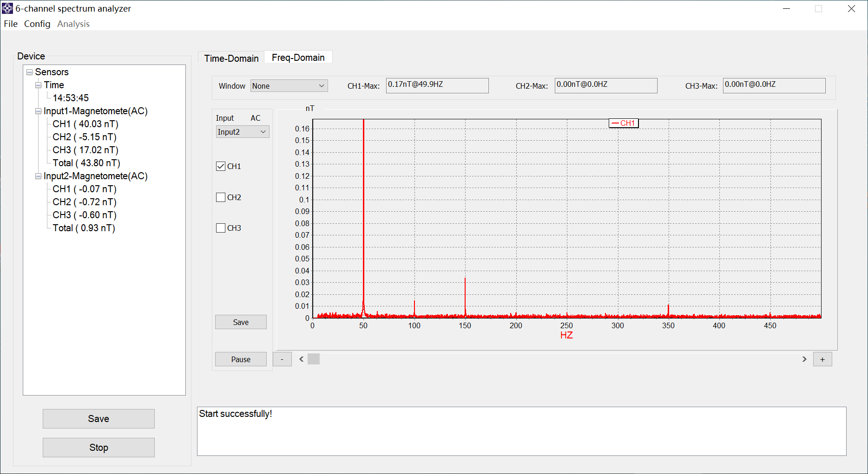
Task: Click the Stop button
Action: point(99,447)
